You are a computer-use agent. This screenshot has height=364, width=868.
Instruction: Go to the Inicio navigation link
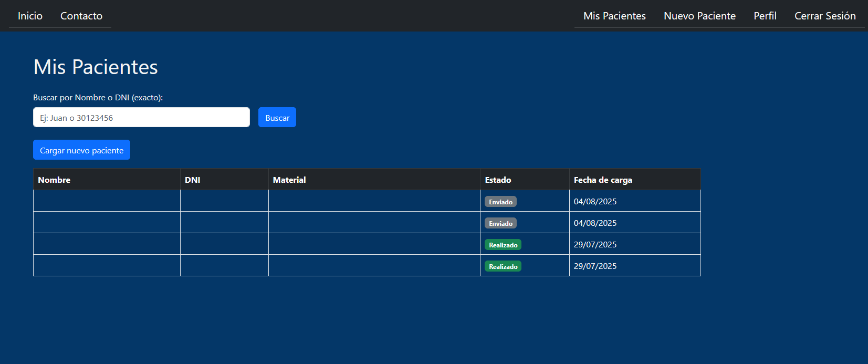[x=30, y=16]
